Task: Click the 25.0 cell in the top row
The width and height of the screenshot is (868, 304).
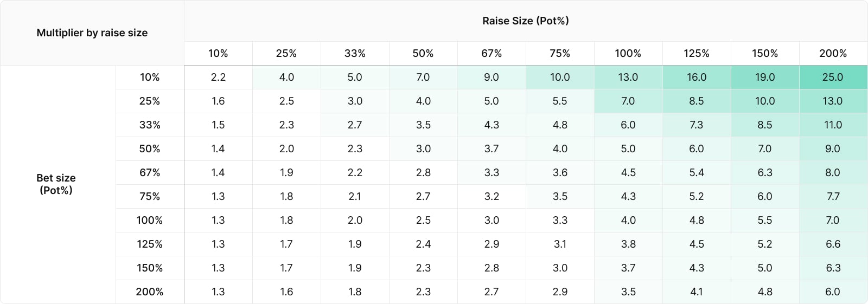Action: click(x=833, y=77)
